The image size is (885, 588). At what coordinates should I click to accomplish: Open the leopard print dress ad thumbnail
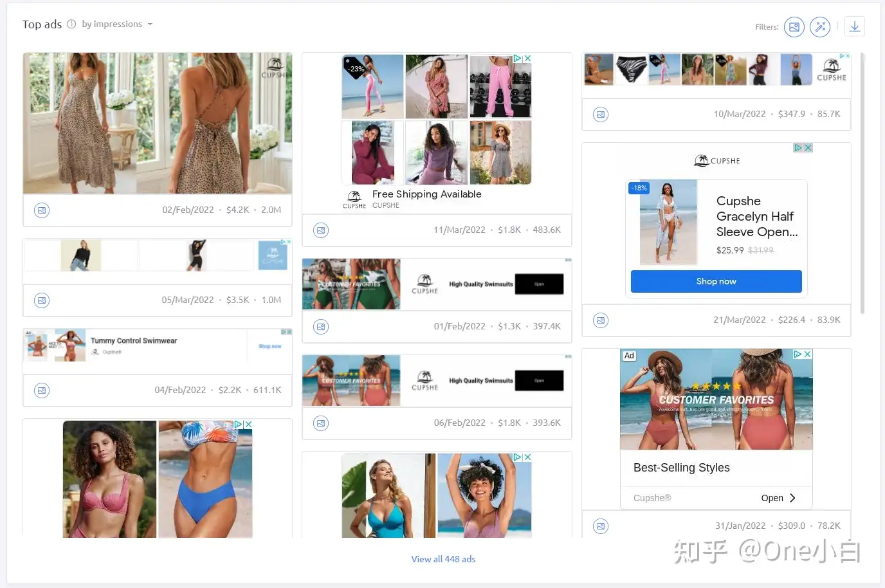tap(158, 123)
